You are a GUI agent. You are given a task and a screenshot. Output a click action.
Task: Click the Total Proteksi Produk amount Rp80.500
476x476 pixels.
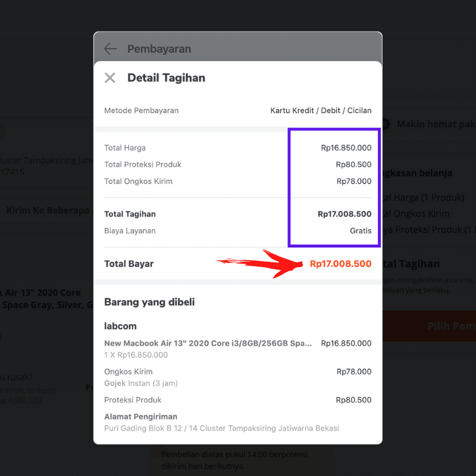point(353,164)
